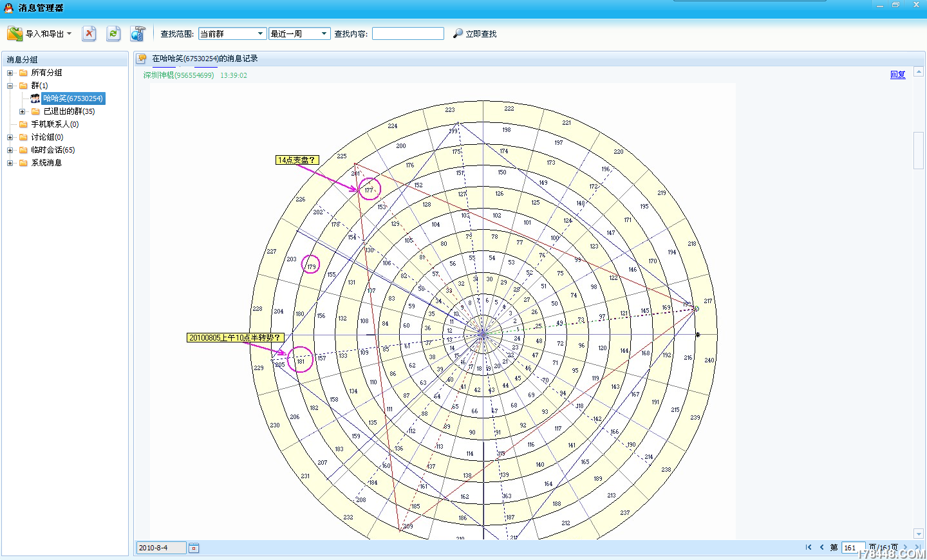Click the globe and hammer tool icon
The height and width of the screenshot is (560, 927).
138,33
